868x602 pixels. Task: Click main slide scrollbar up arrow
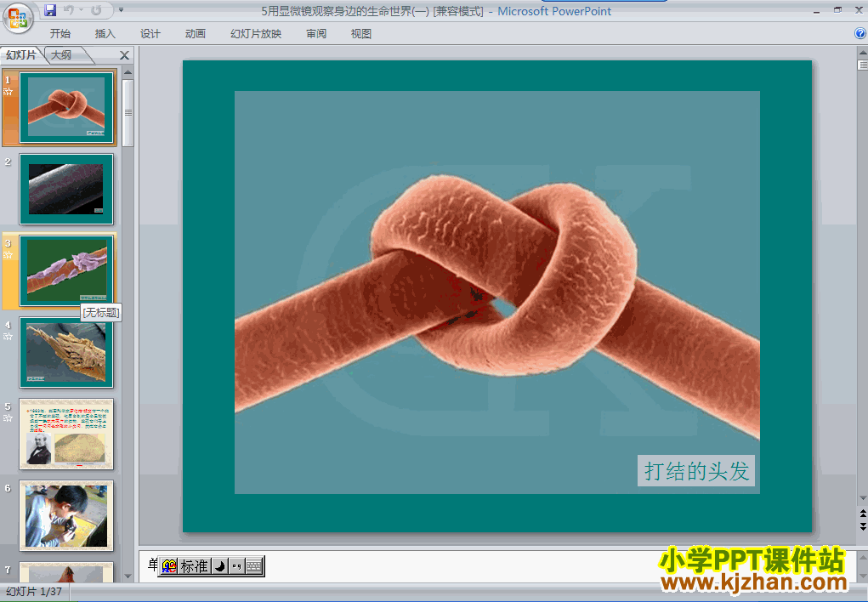coord(862,52)
